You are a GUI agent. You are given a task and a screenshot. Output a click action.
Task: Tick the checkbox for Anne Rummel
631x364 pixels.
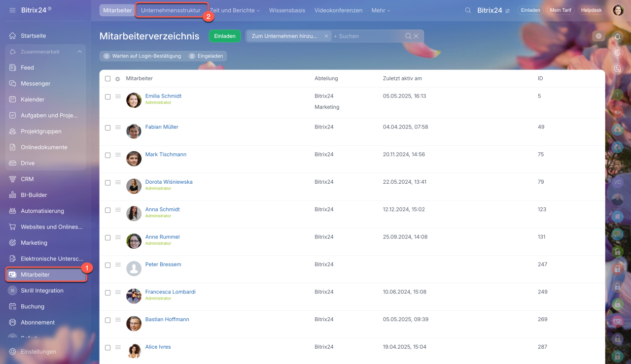pyautogui.click(x=107, y=238)
